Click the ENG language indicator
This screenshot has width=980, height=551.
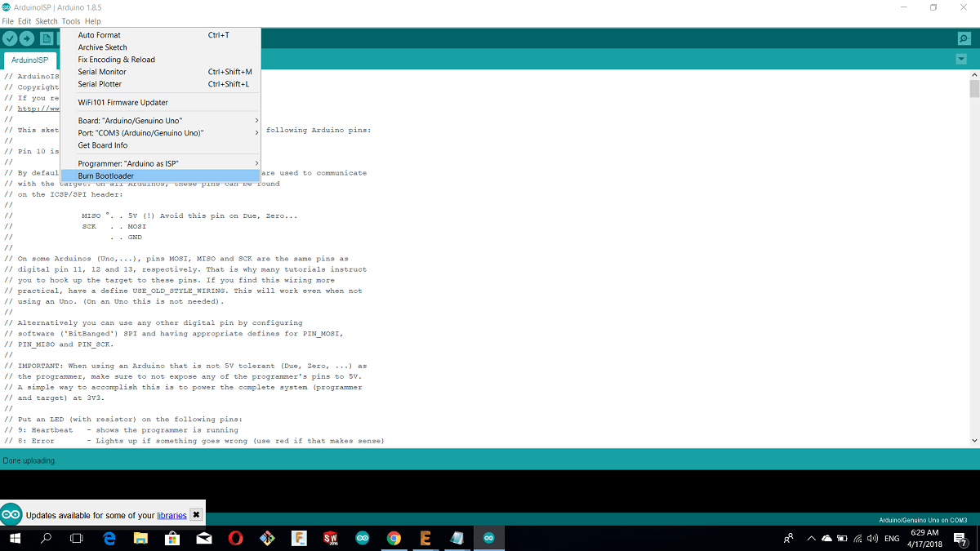pyautogui.click(x=893, y=539)
